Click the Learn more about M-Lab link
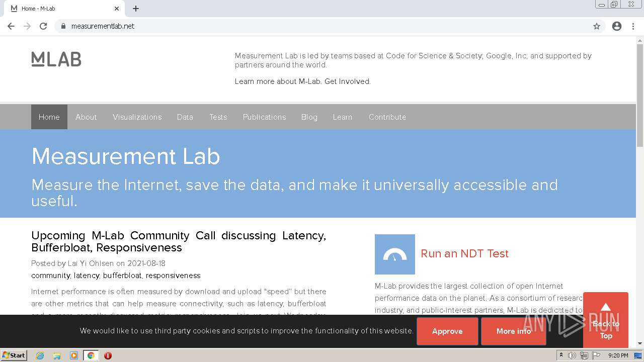 coord(278,81)
